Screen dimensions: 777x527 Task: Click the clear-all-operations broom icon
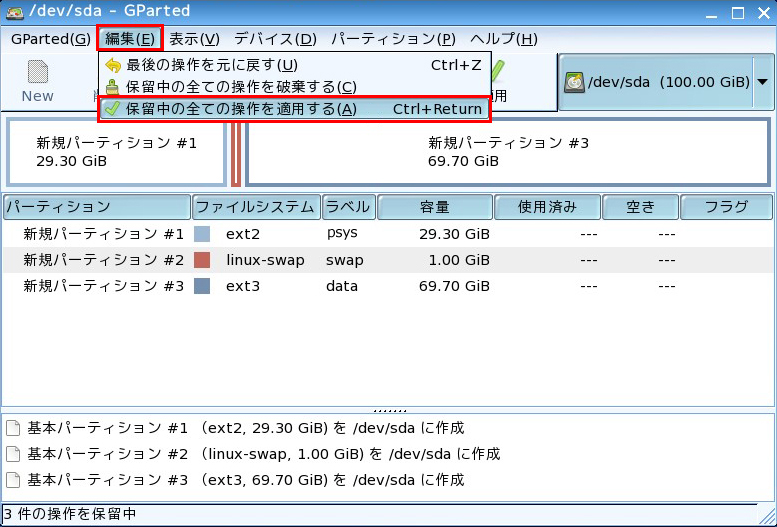(x=112, y=87)
